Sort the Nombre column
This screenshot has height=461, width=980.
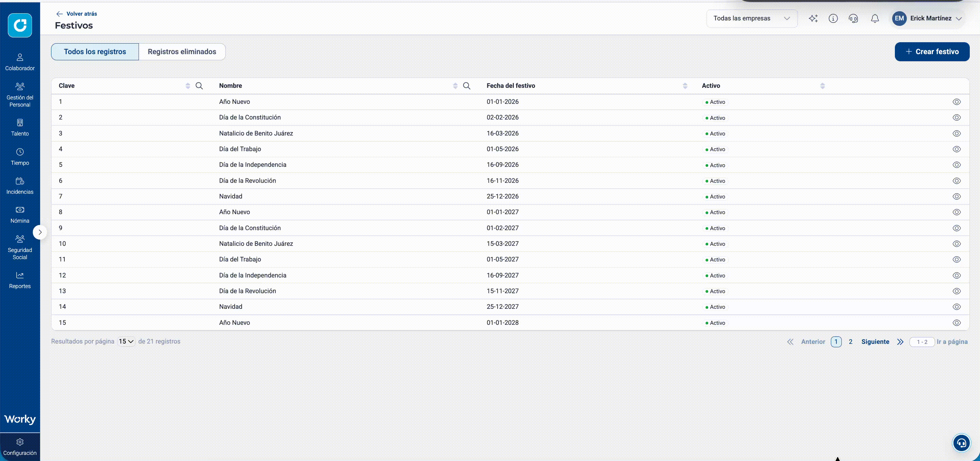point(455,86)
